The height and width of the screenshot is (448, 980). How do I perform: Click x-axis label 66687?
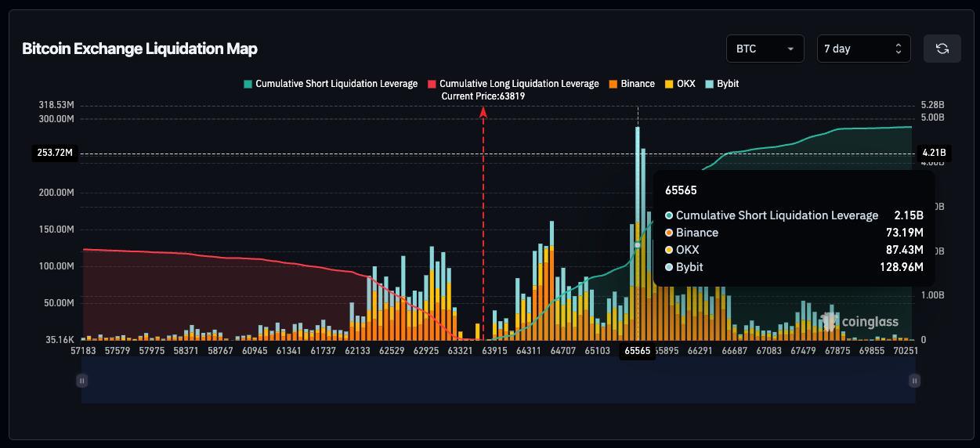point(734,351)
